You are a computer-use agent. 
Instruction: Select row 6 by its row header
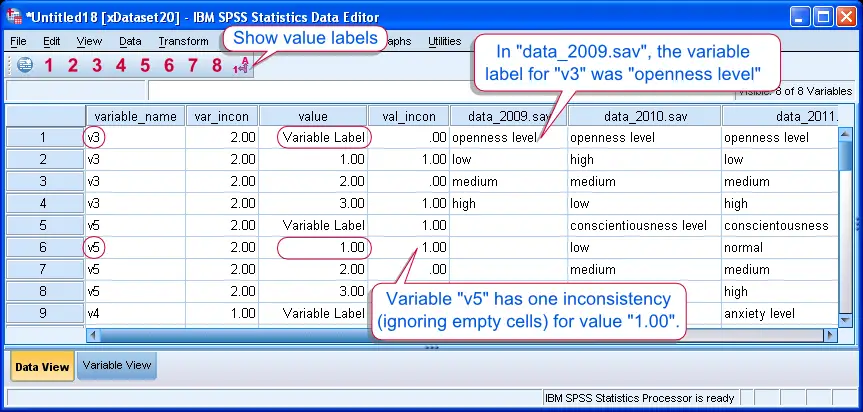[x=44, y=247]
